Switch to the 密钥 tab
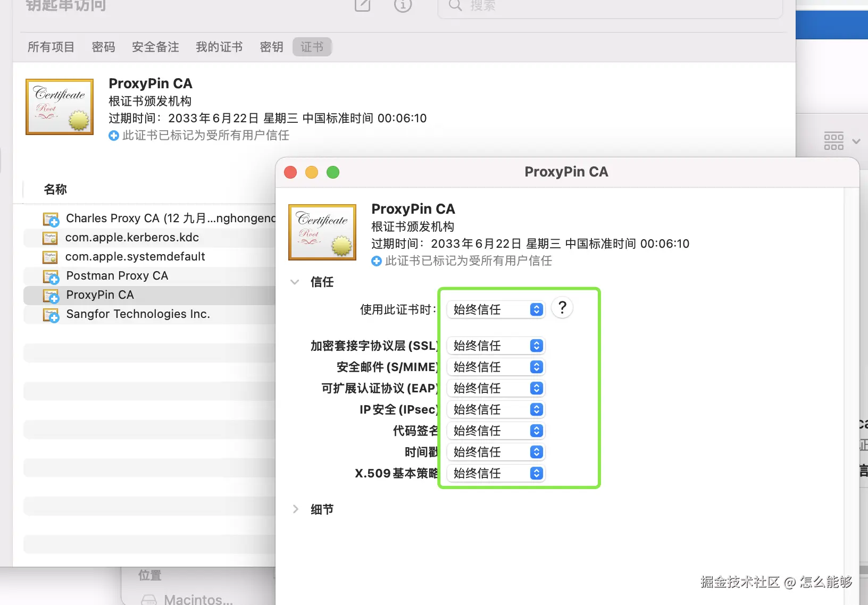868x605 pixels. click(271, 47)
